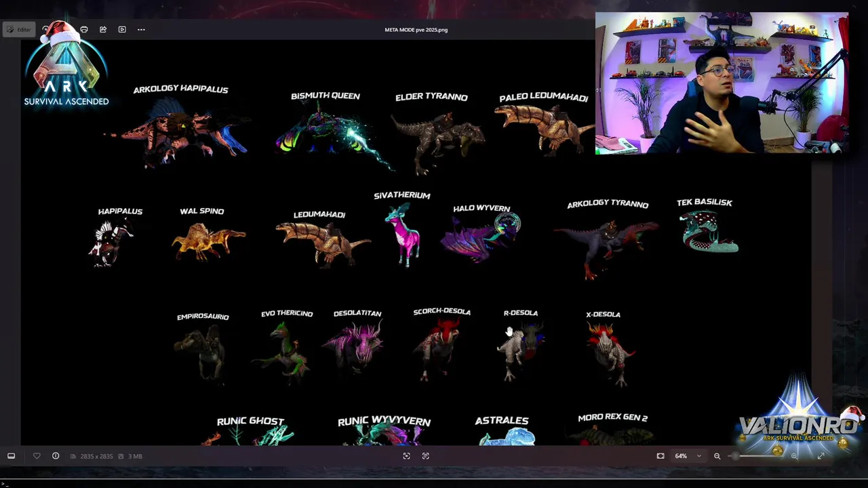This screenshot has width=868, height=488.
Task: Click the 'ASTRALES' label
Action: coord(502,421)
